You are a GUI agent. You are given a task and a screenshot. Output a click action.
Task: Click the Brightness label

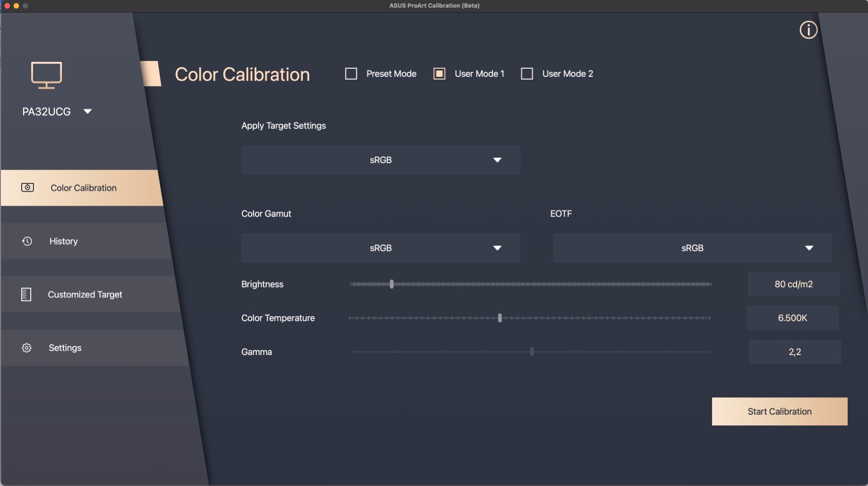pos(262,284)
